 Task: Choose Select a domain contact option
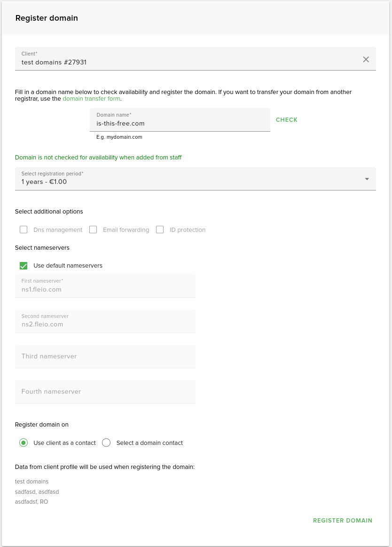tap(106, 443)
